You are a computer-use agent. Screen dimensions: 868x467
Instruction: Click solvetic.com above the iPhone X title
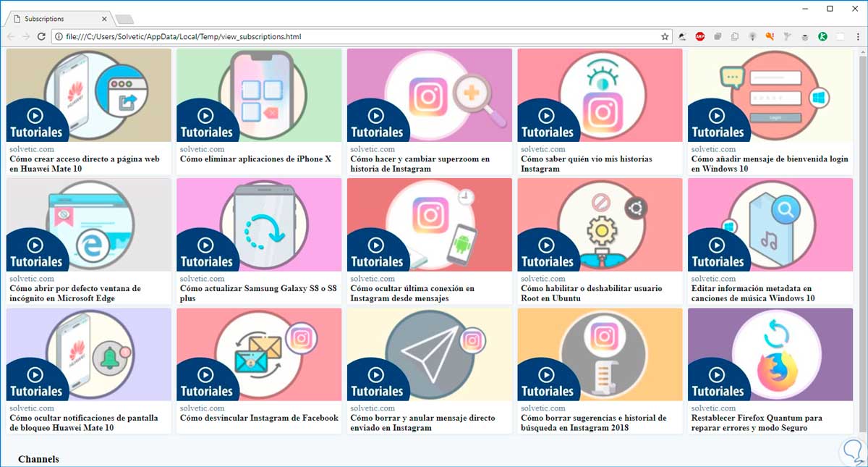click(202, 149)
